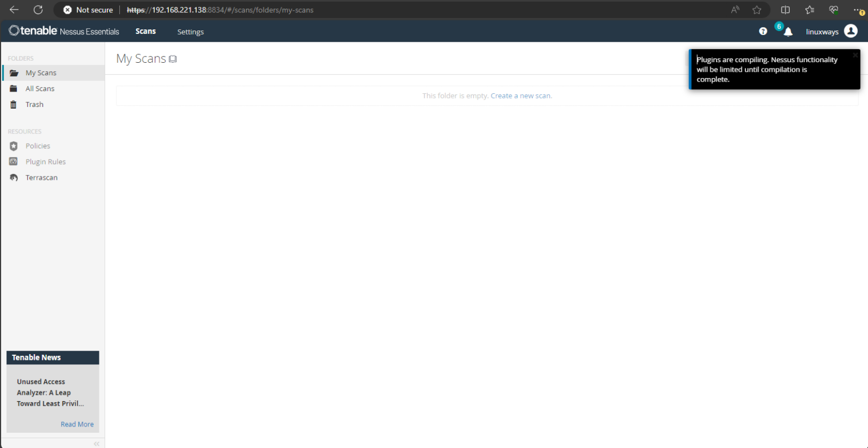The width and height of the screenshot is (868, 448).
Task: Open the Trash folder
Action: pos(34,104)
